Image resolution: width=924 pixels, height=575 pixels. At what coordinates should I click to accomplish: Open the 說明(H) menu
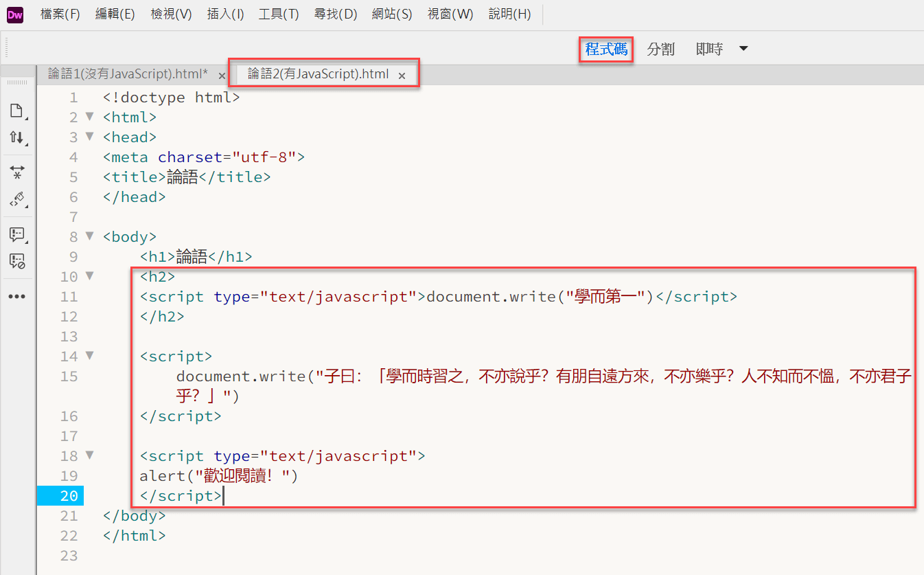[510, 14]
